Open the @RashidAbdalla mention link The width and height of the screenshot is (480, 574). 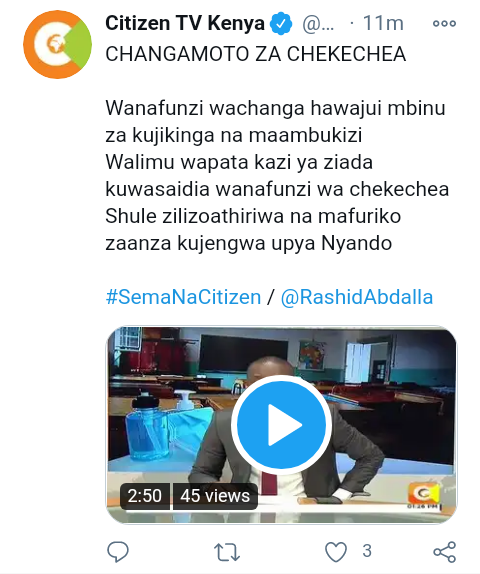pos(357,297)
